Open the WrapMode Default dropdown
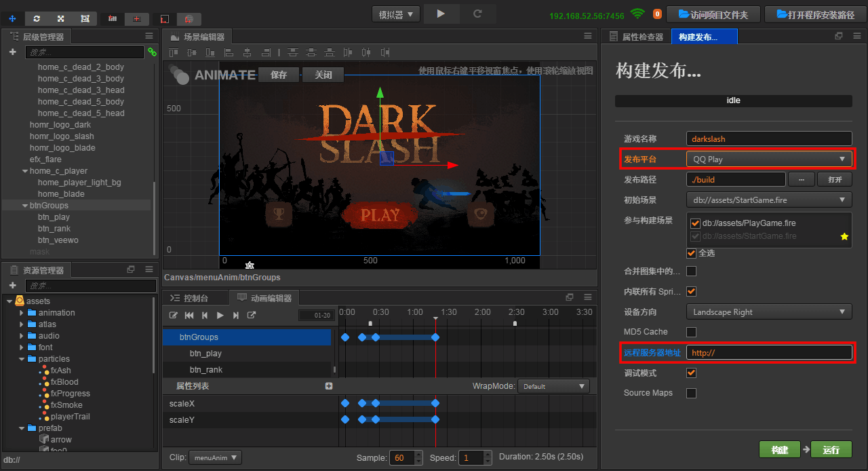Image resolution: width=868 pixels, height=471 pixels. pyautogui.click(x=553, y=386)
